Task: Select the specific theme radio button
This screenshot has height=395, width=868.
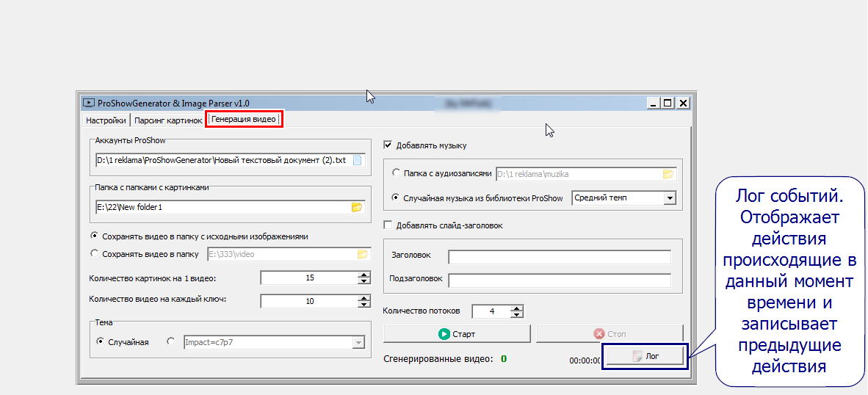Action: (171, 342)
